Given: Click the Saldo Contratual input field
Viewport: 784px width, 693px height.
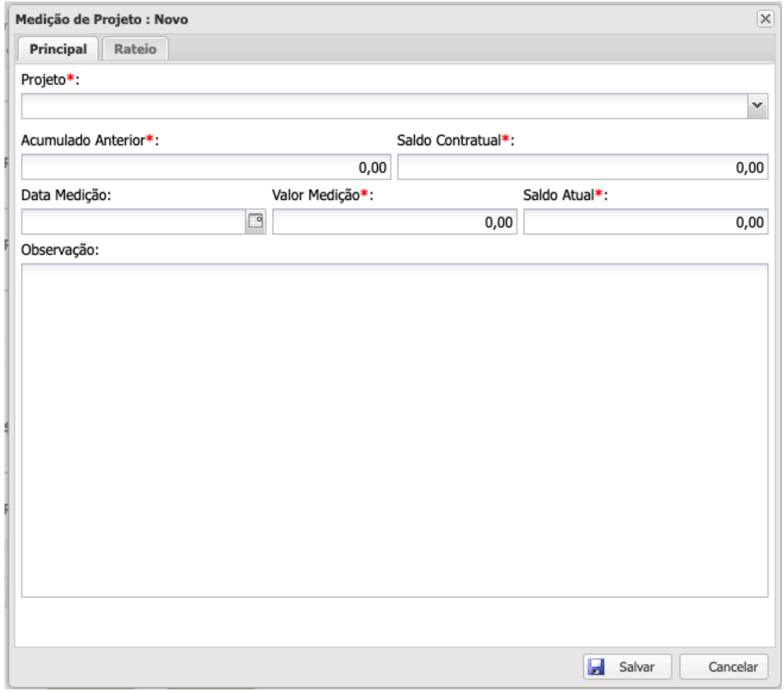Looking at the screenshot, I should coord(582,167).
